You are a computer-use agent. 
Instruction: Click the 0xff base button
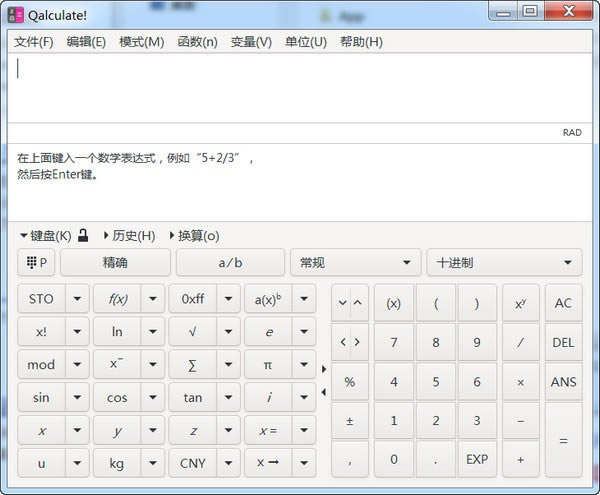192,299
